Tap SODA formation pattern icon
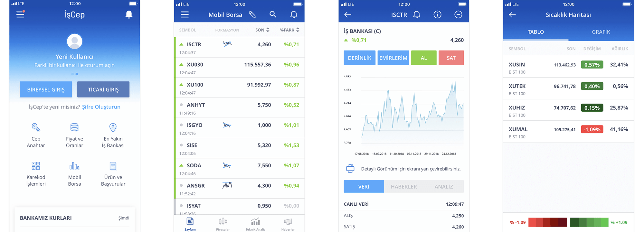Screen dimensions: 644x232 (x=227, y=165)
